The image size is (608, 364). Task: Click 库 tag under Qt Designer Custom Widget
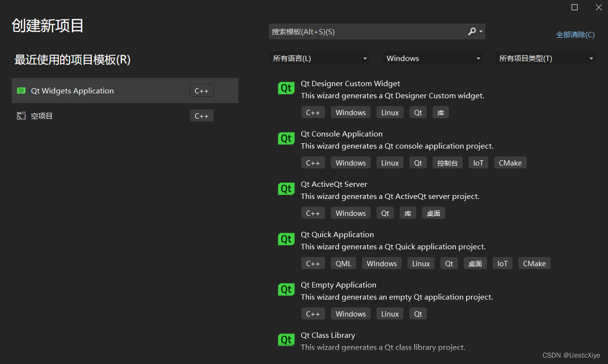click(441, 113)
